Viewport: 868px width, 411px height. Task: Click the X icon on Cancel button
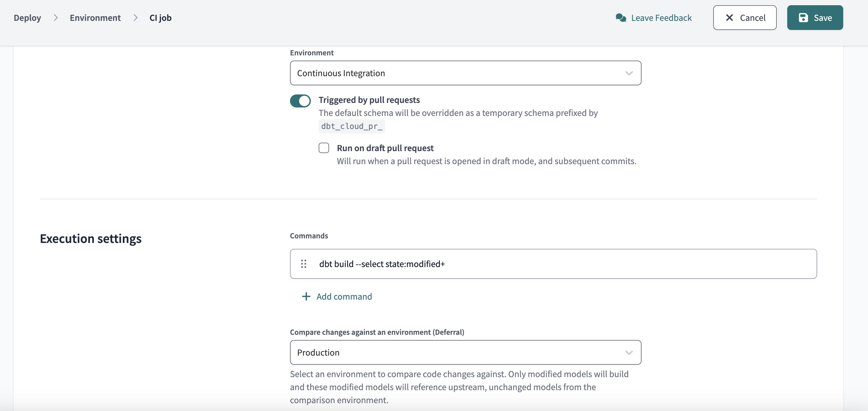(729, 18)
